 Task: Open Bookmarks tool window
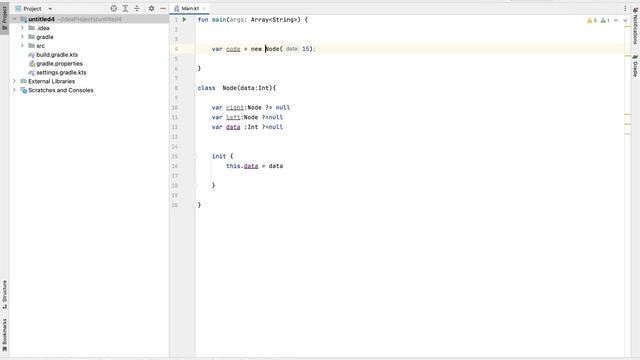[x=4, y=335]
